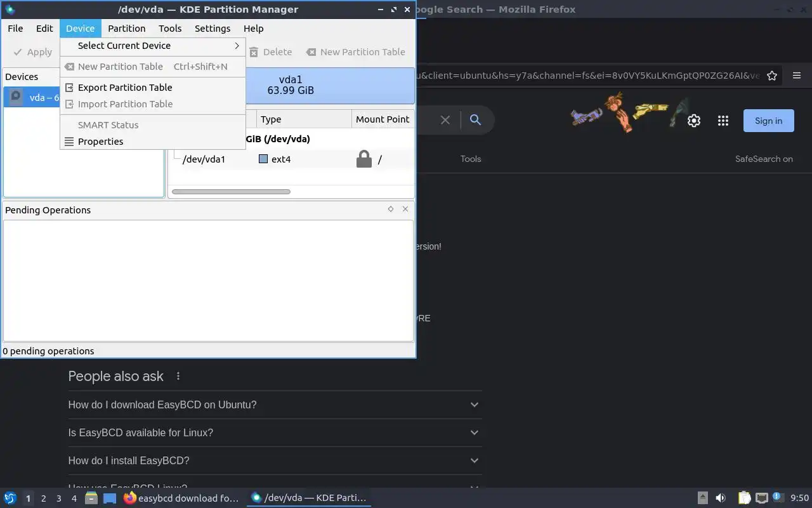Screen dimensions: 812x508
Task: Click the Apply toolbar button
Action: coord(33,52)
